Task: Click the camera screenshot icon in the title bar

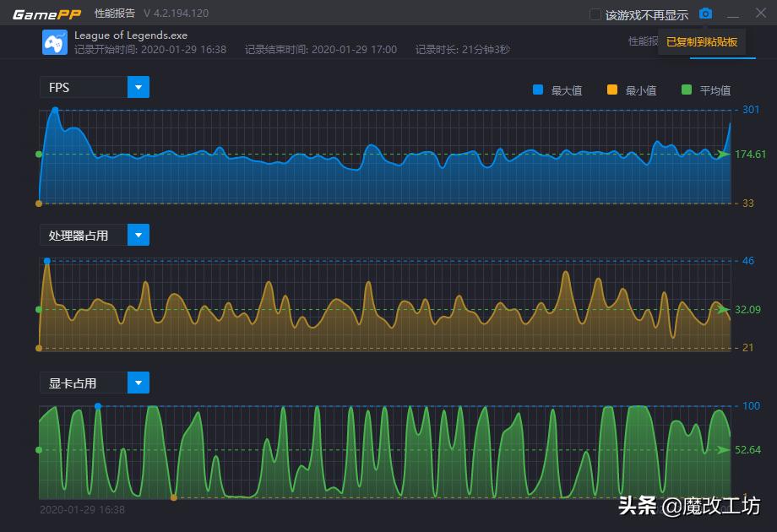Action: (705, 14)
